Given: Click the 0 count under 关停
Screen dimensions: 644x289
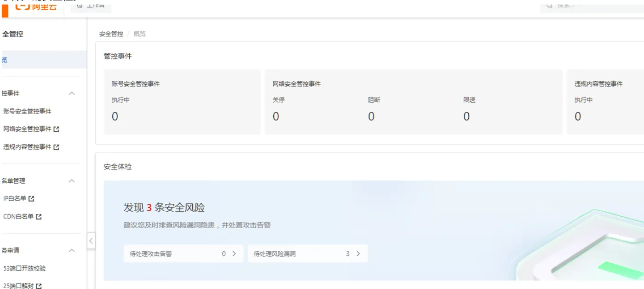Looking at the screenshot, I should (x=276, y=117).
